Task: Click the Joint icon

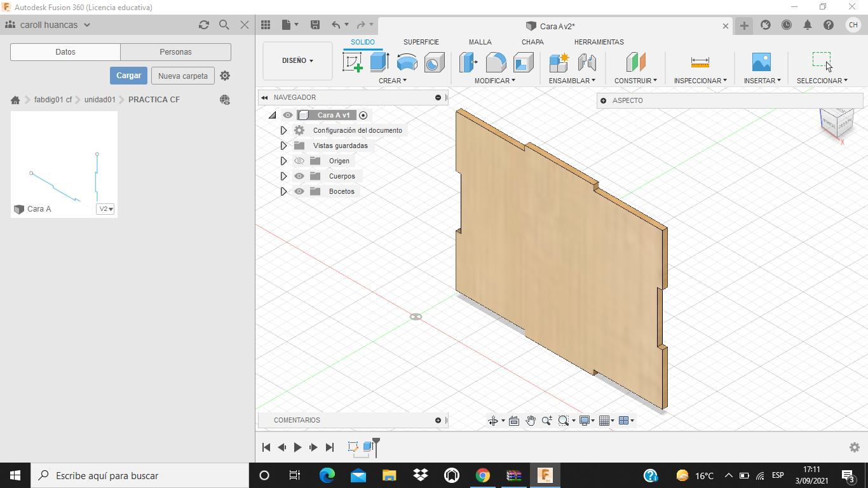Action: [587, 62]
